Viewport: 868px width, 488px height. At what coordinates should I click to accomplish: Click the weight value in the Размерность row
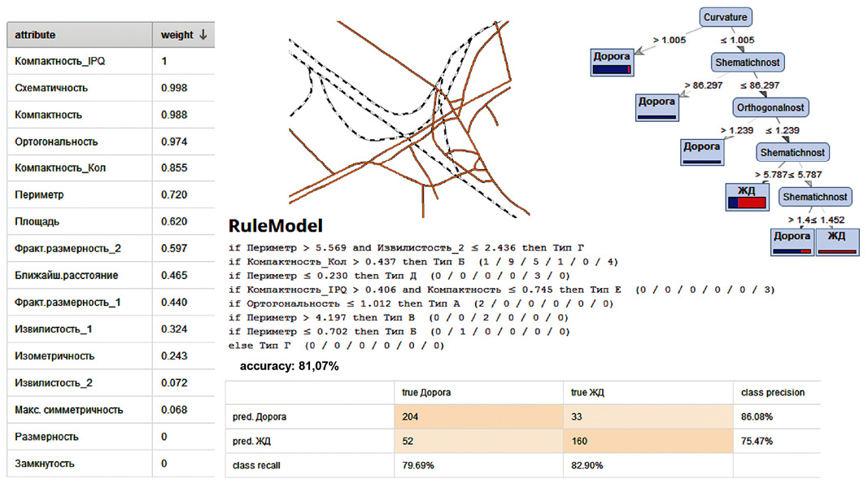(164, 437)
